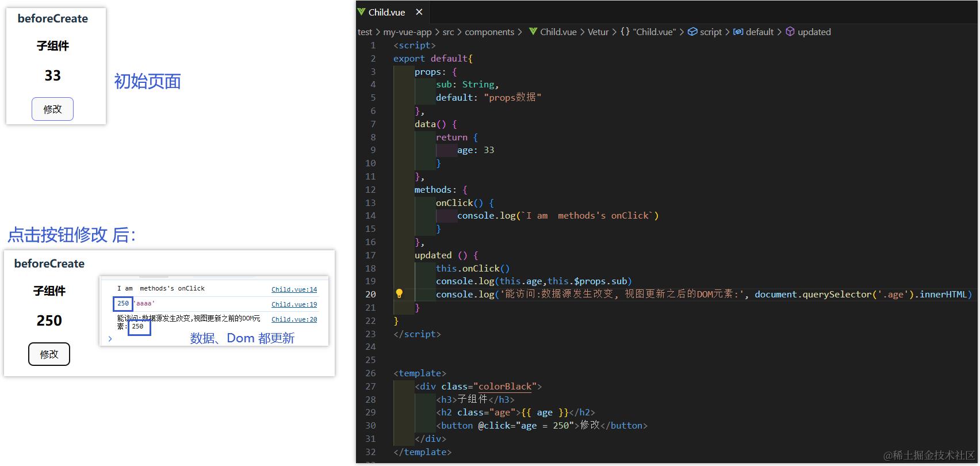Click the 'default: "props数据"' code line

tap(488, 98)
